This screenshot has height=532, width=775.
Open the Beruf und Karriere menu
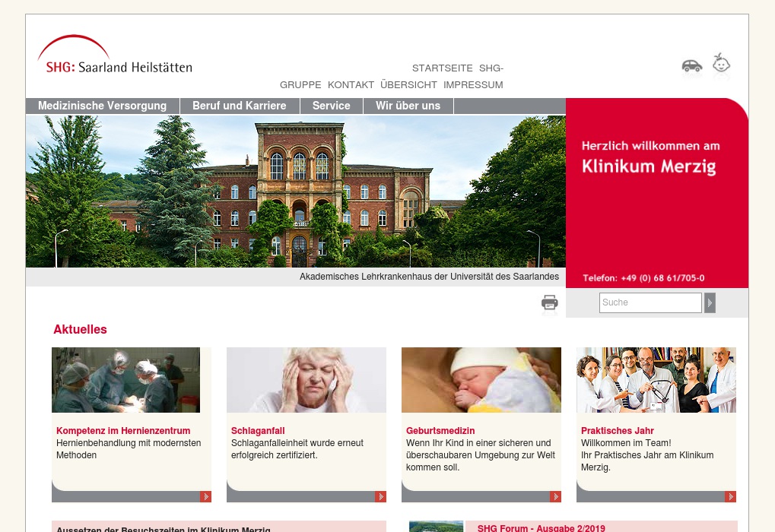(x=239, y=106)
